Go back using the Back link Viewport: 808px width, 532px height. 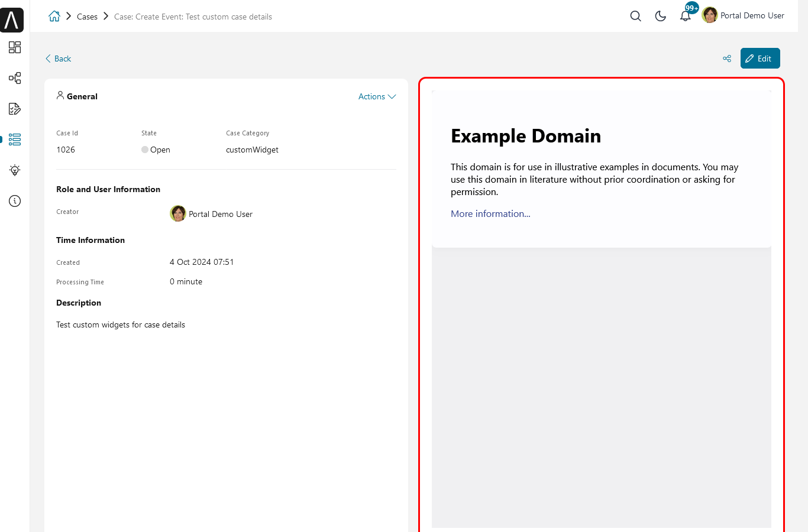point(58,59)
